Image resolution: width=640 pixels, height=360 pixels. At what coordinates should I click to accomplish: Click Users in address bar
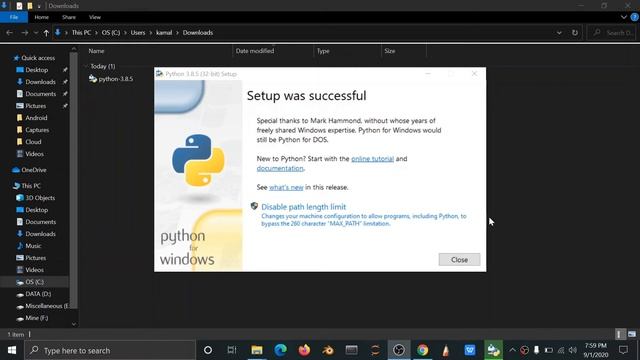pyautogui.click(x=138, y=33)
